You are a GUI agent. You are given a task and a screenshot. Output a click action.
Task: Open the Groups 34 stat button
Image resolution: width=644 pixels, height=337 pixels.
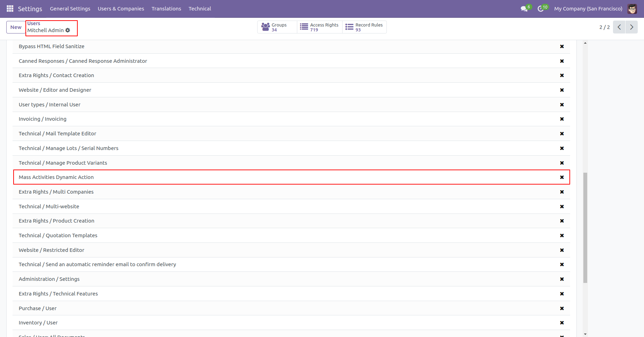coord(277,27)
